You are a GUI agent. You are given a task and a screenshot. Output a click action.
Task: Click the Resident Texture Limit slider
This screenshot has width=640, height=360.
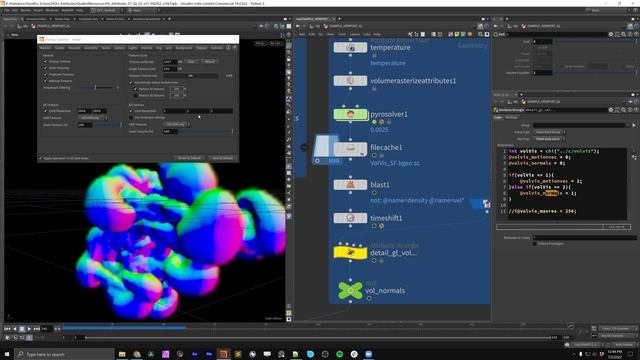click(x=190, y=76)
